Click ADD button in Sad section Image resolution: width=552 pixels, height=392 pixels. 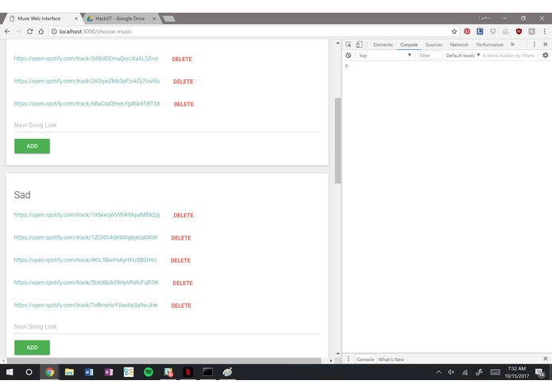[32, 348]
